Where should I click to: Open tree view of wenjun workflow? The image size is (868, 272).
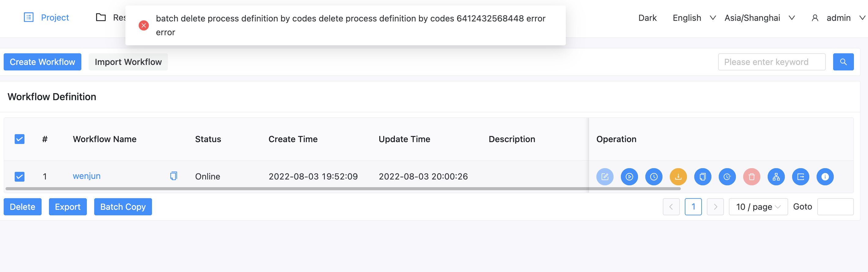(776, 176)
